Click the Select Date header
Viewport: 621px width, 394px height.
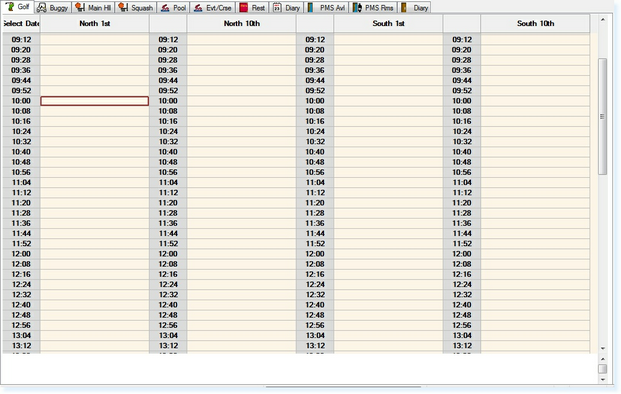click(21, 24)
